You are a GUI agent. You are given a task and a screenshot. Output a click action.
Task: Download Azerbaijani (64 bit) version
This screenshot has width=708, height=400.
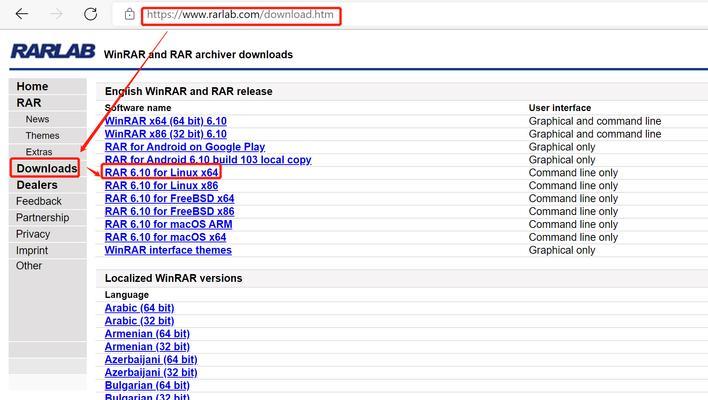tap(151, 360)
